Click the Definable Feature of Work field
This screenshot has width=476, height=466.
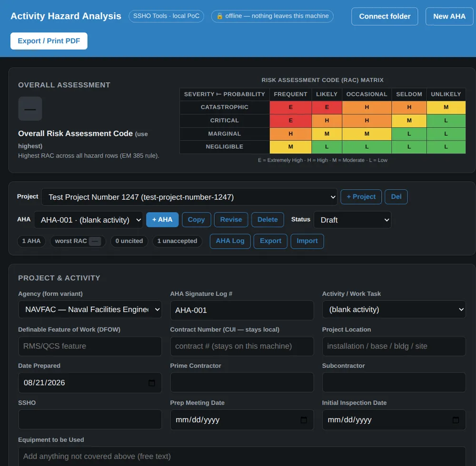click(x=90, y=346)
